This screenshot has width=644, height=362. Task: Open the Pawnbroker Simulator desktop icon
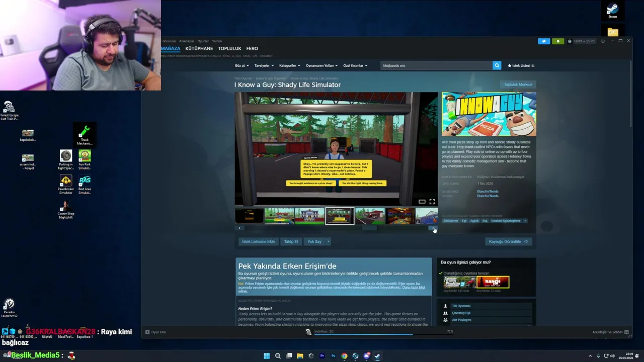pyautogui.click(x=66, y=185)
